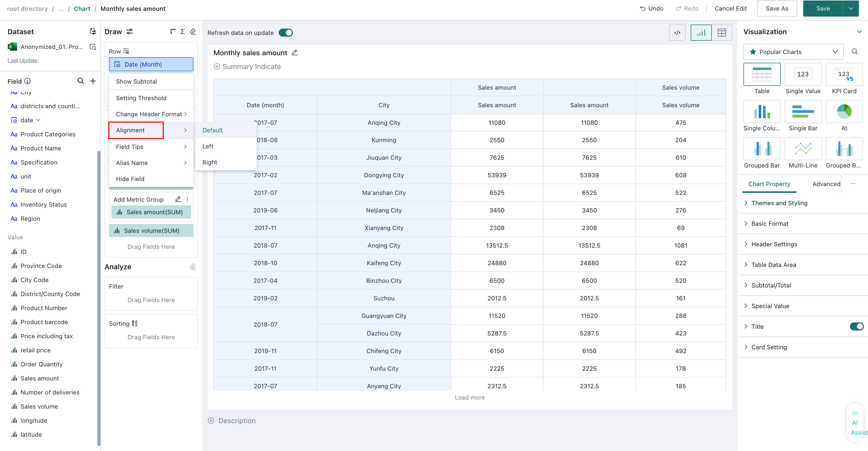
Task: Add a new field with plus icon
Action: (x=93, y=81)
